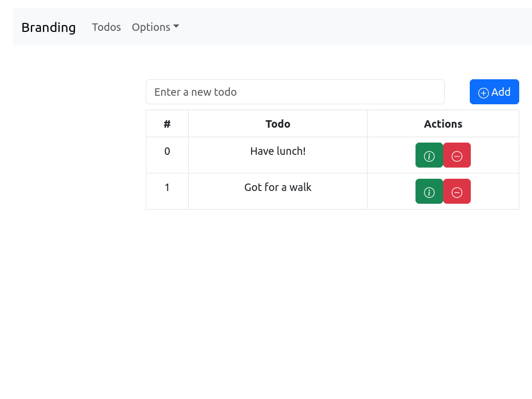Click Branding in the navigation bar

pos(48,27)
